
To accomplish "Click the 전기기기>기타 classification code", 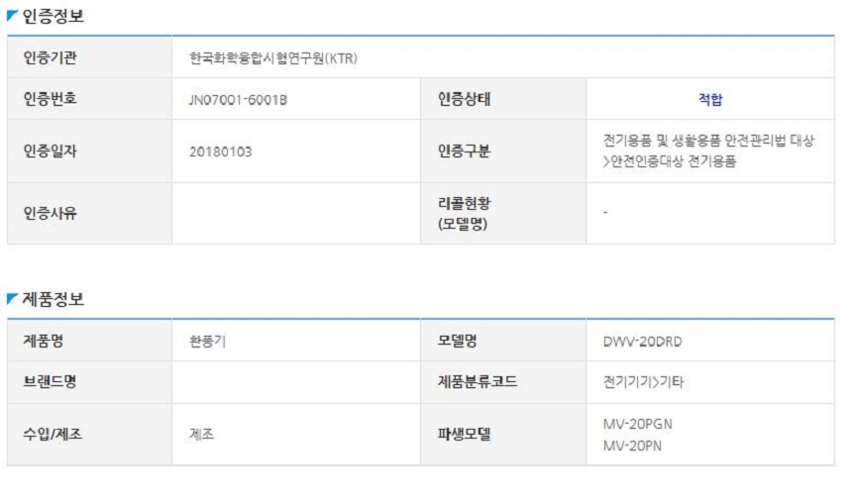I will point(643,382).
